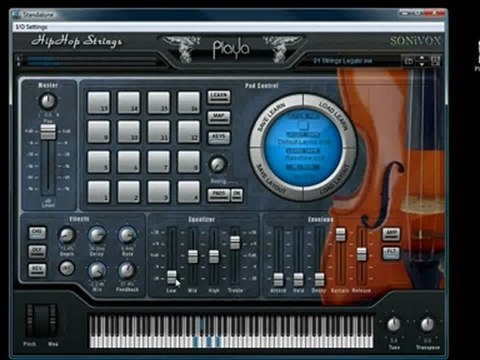Screen dimensions: 480x360
Task: Trigger pad 3
Action: [x=159, y=192]
